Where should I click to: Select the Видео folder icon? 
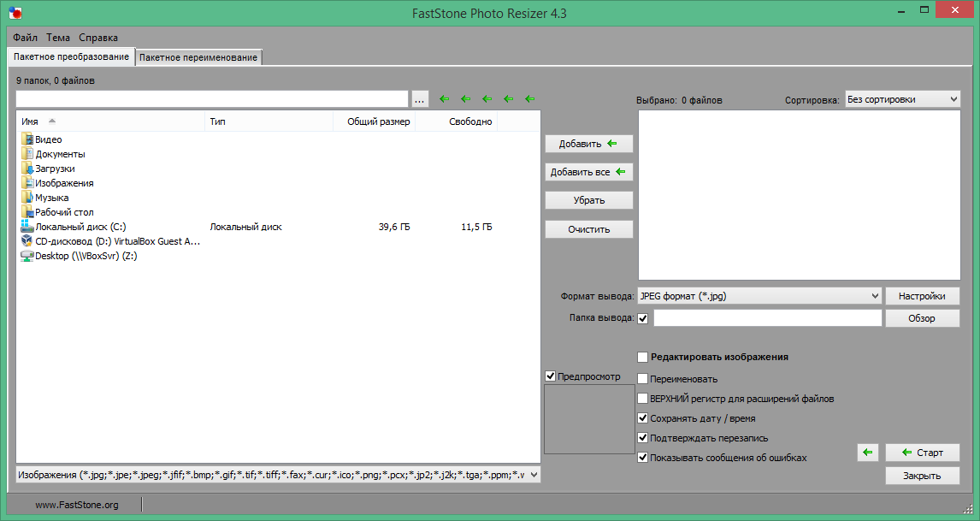tap(27, 139)
